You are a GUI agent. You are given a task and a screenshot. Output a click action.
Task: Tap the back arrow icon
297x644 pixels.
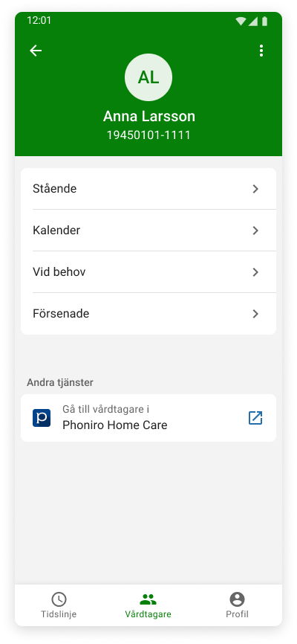(x=36, y=51)
